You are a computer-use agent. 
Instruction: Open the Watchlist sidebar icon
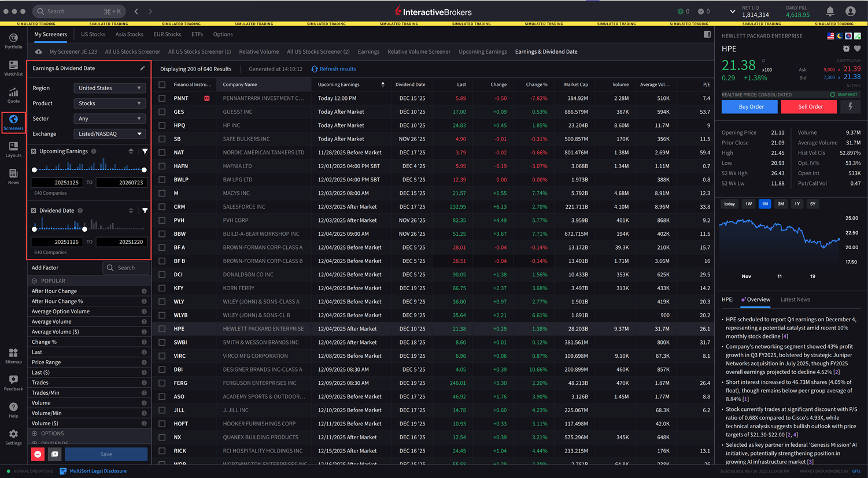(13, 68)
